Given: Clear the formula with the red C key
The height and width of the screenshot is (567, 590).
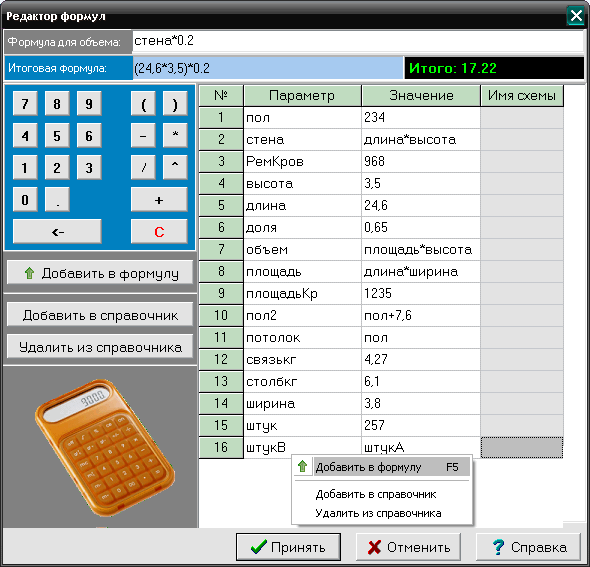Looking at the screenshot, I should coord(159,231).
